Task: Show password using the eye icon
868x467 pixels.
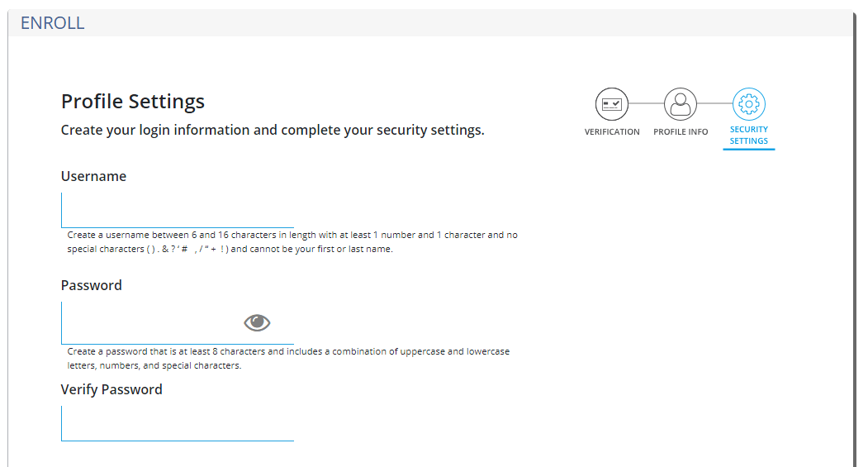Action: point(257,322)
